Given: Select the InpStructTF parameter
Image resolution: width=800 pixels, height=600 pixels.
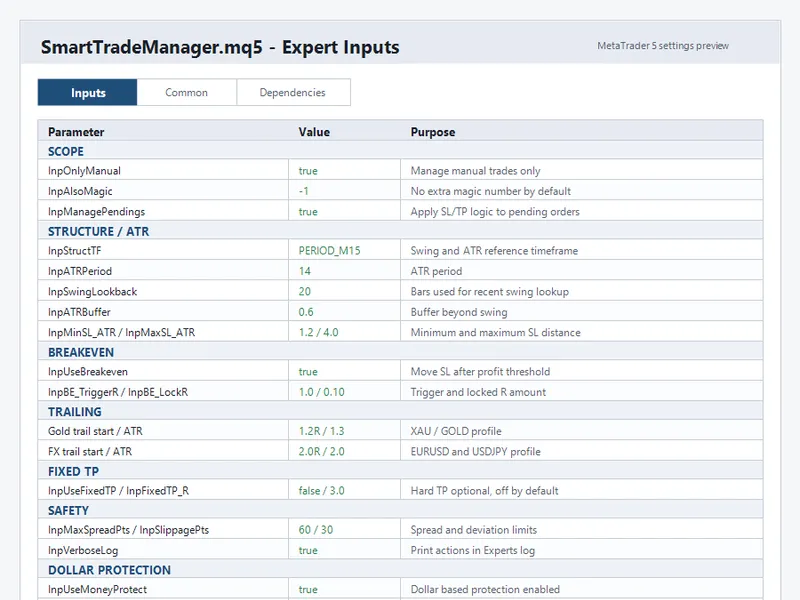Looking at the screenshot, I should coord(74,251).
